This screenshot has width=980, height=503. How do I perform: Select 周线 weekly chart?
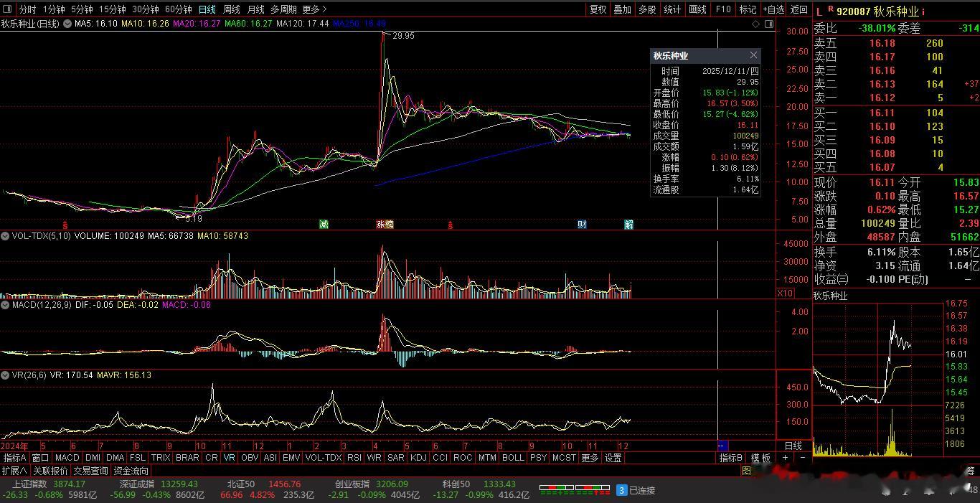(231, 9)
